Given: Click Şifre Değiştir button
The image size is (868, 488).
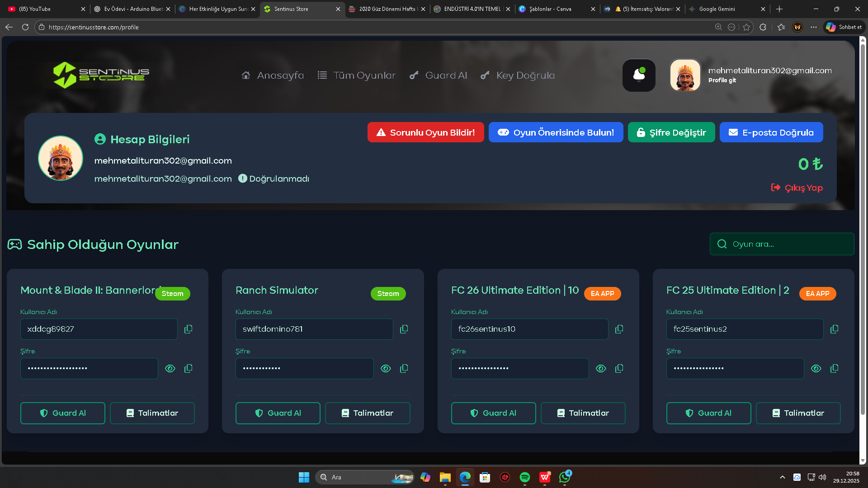Looking at the screenshot, I should point(671,132).
